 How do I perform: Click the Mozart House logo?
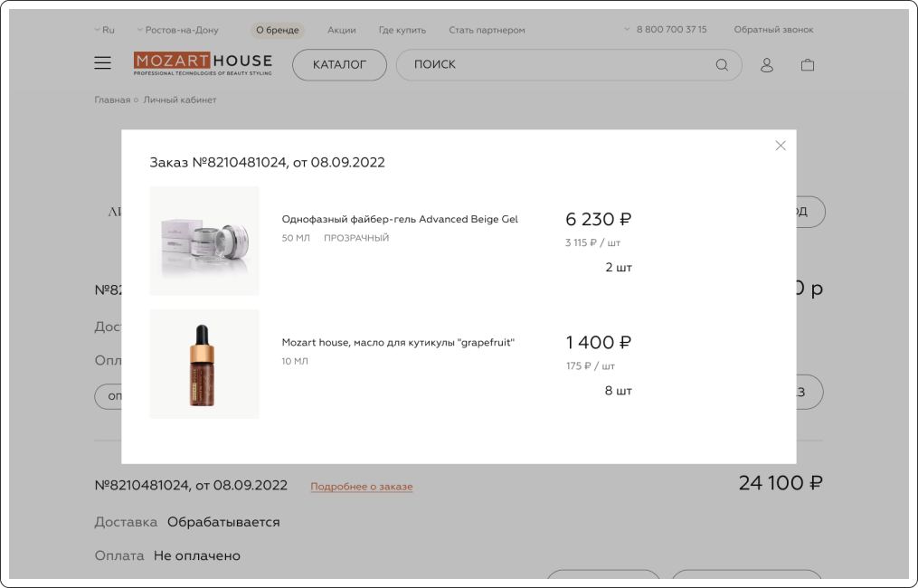coord(203,64)
